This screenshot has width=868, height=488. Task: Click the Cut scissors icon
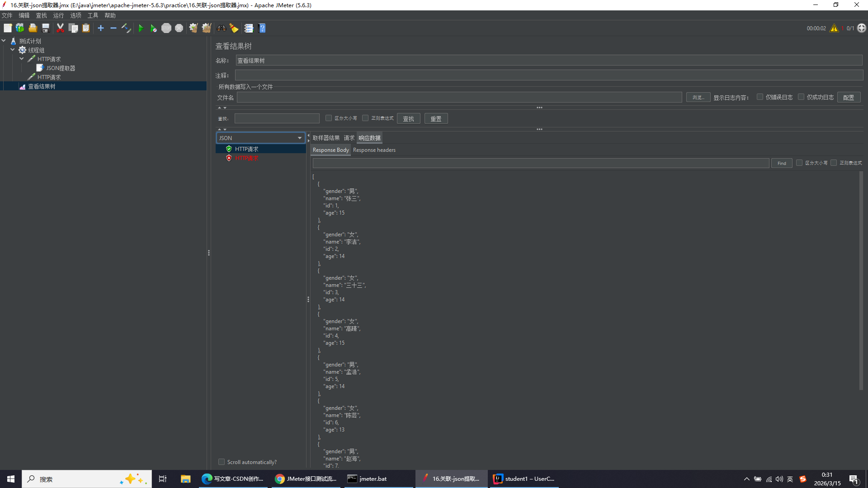60,28
